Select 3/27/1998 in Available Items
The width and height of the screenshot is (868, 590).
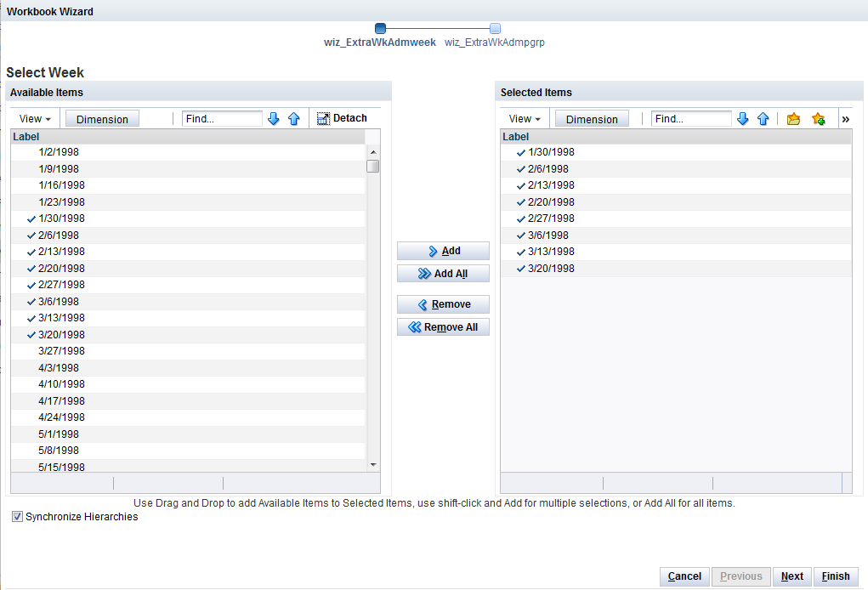click(x=188, y=351)
